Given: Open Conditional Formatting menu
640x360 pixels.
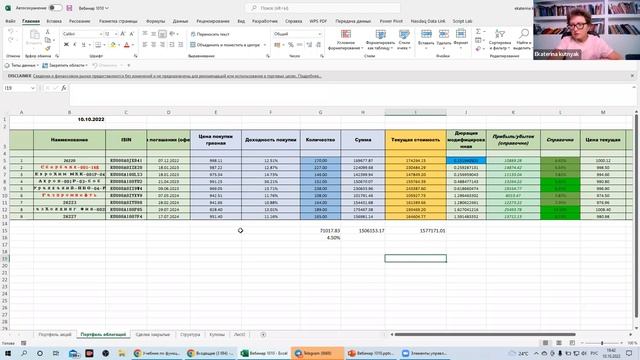Looking at the screenshot, I should [x=346, y=40].
